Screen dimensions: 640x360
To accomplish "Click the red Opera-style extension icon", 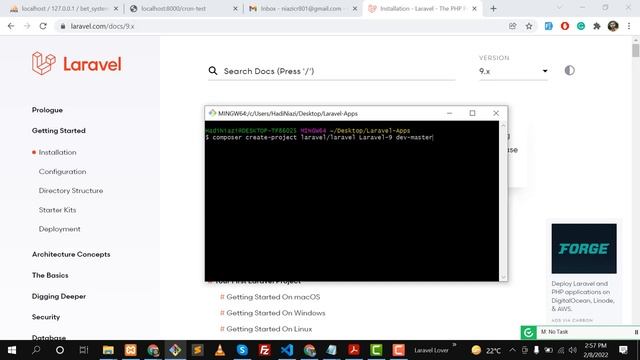I will pos(564,26).
